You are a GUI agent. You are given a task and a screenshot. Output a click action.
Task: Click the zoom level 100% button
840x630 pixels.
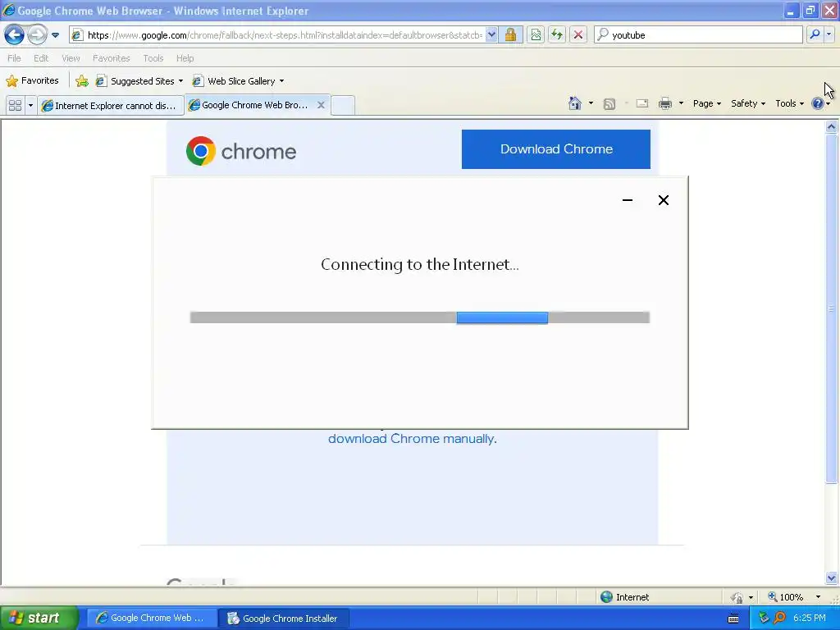click(x=787, y=597)
